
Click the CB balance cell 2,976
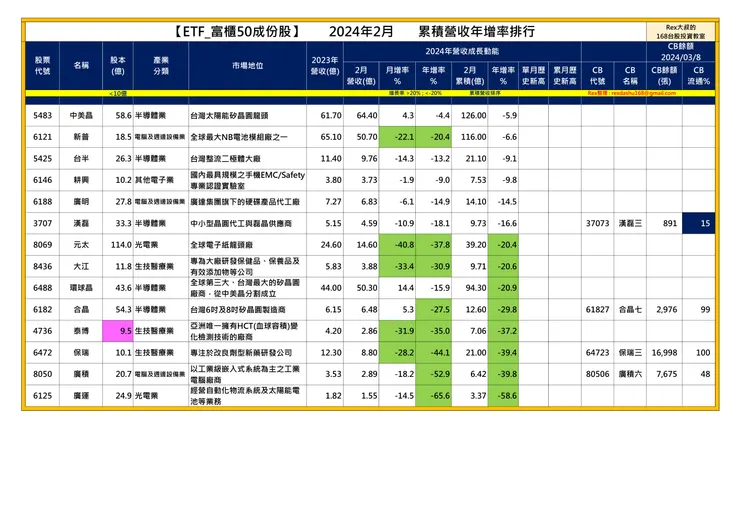tap(664, 310)
